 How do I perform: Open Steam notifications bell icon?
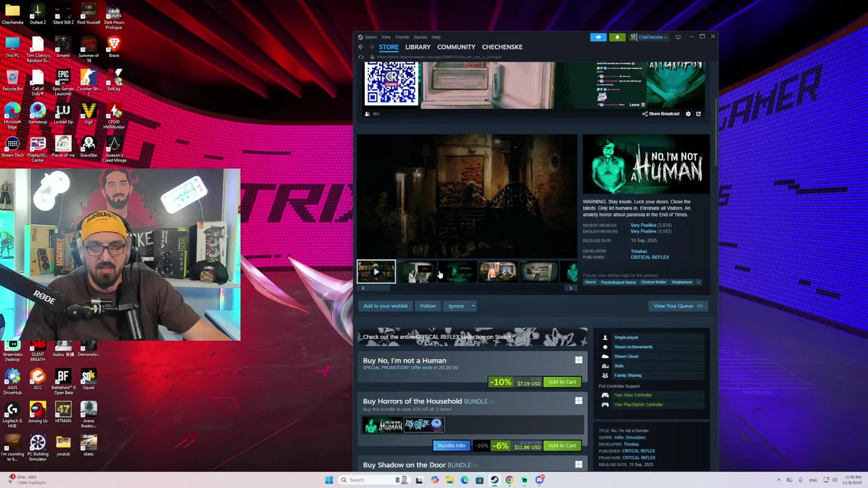(617, 37)
